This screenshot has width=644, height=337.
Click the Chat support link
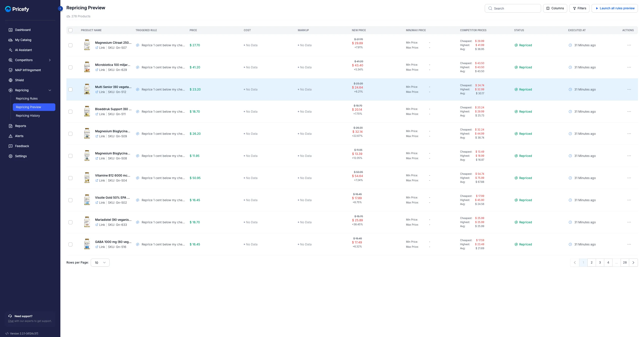point(11,321)
